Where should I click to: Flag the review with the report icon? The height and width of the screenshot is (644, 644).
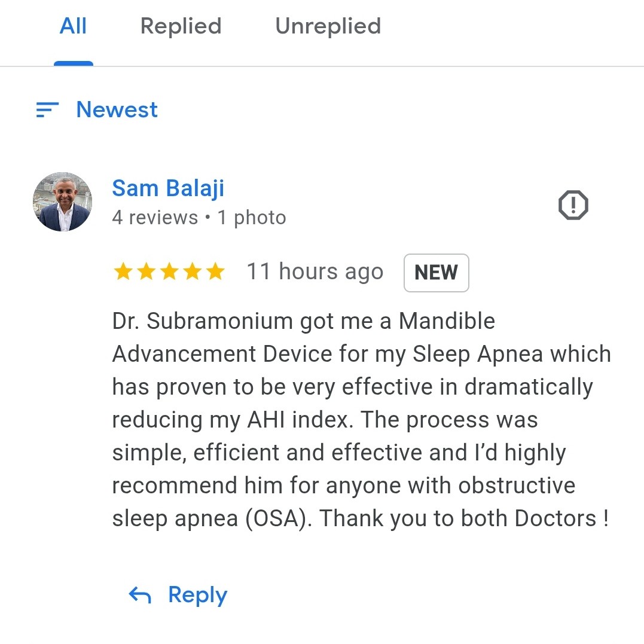coord(573,205)
